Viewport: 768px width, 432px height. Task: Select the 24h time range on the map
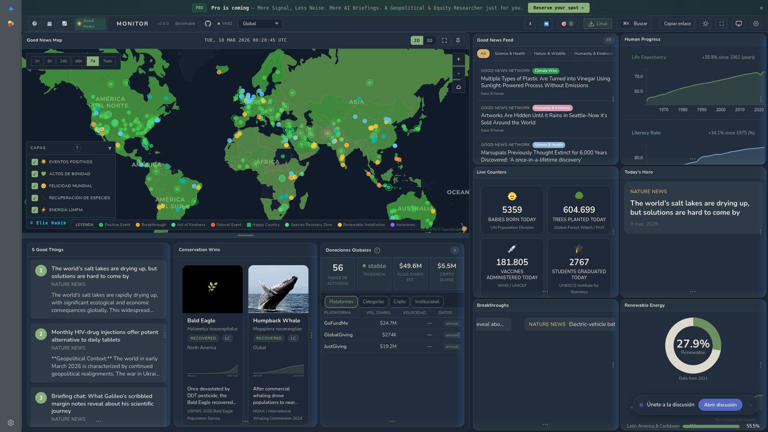(64, 61)
